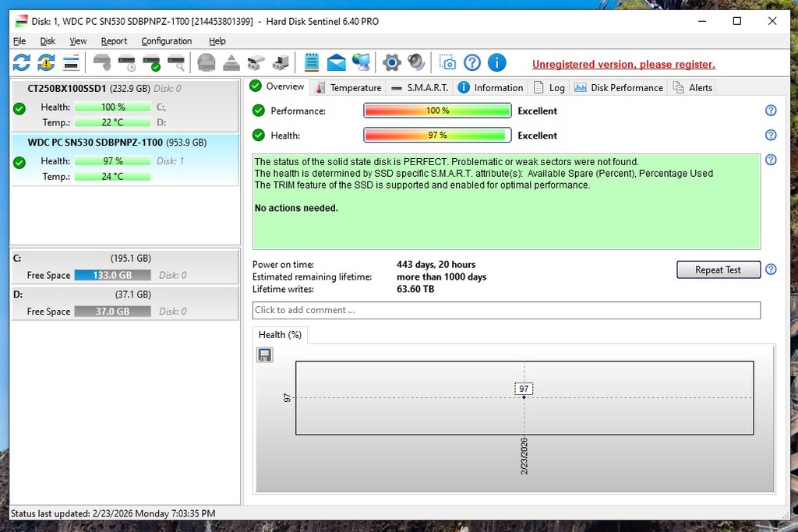Click the disk panel layout icon
798x532 pixels.
[71, 62]
